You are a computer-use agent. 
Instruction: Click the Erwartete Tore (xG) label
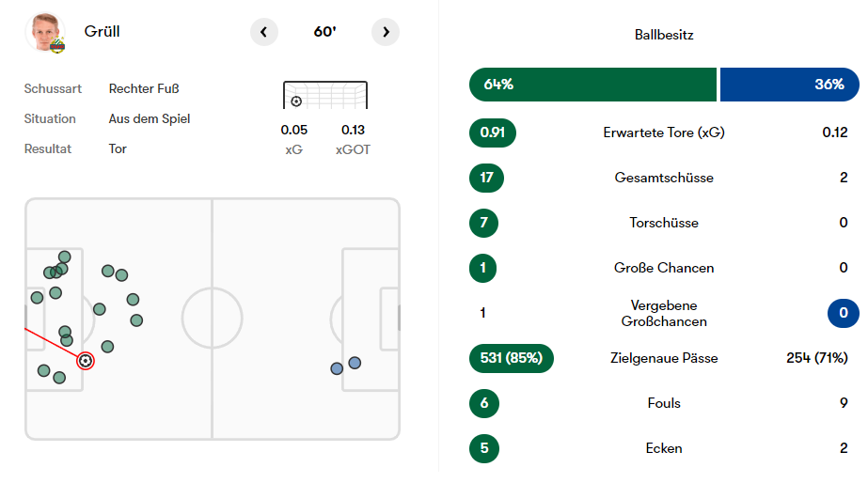tap(664, 132)
